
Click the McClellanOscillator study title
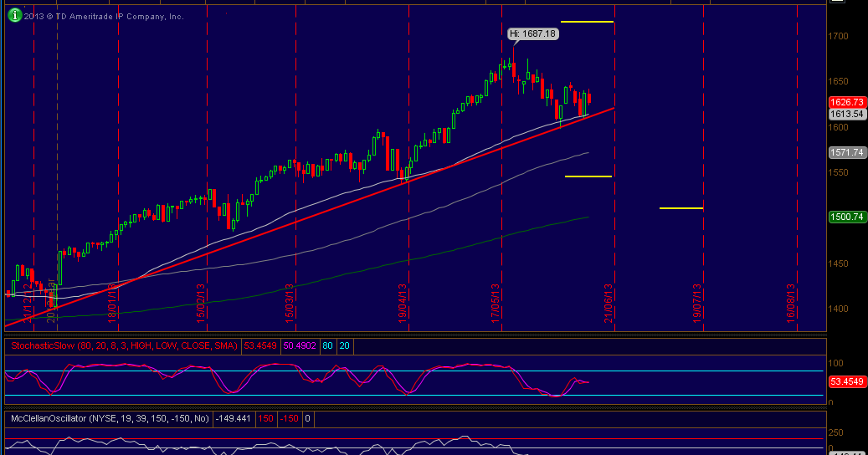(x=110, y=418)
